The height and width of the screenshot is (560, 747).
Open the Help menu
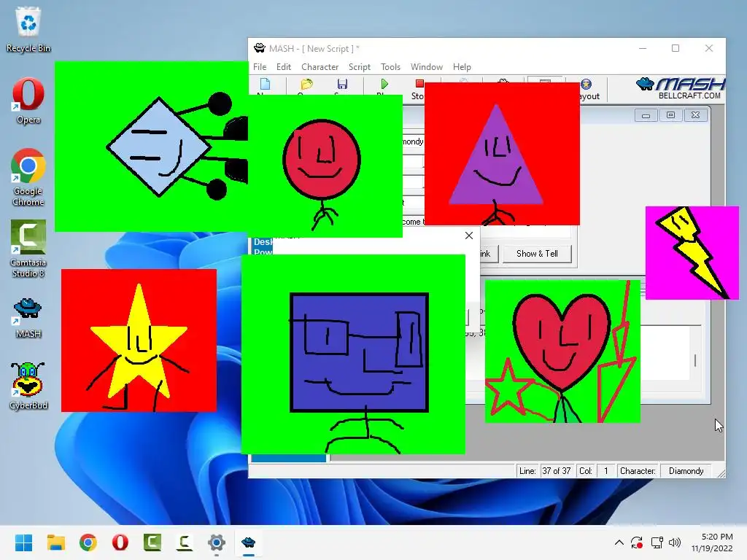[462, 66]
